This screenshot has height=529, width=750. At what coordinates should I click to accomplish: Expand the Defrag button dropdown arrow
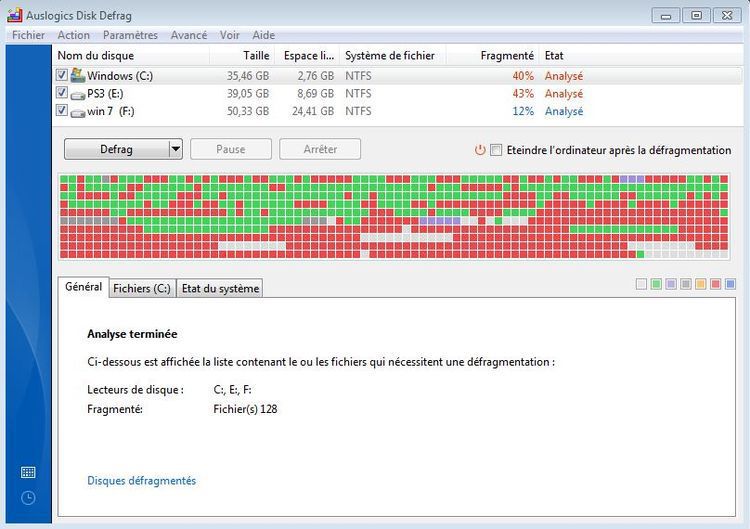175,149
